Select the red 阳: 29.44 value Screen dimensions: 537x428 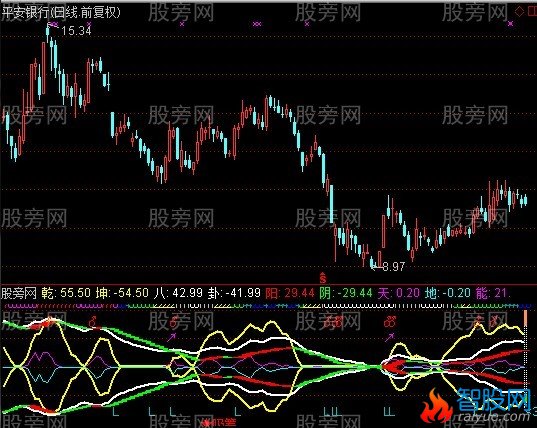pos(290,293)
